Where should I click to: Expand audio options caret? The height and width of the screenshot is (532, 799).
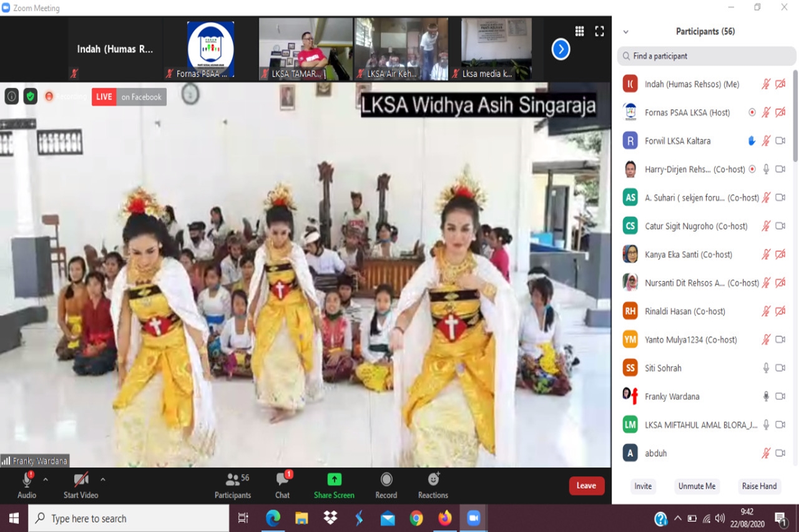46,480
